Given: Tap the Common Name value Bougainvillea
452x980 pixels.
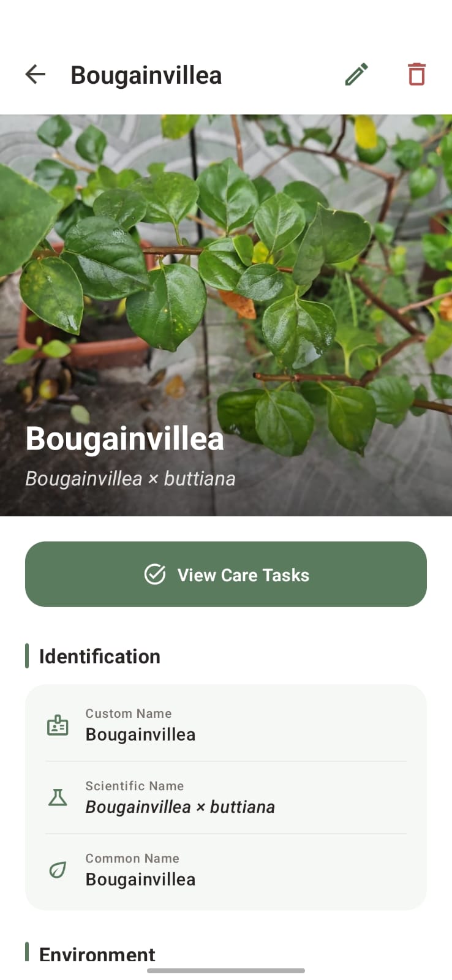Looking at the screenshot, I should click(x=140, y=880).
